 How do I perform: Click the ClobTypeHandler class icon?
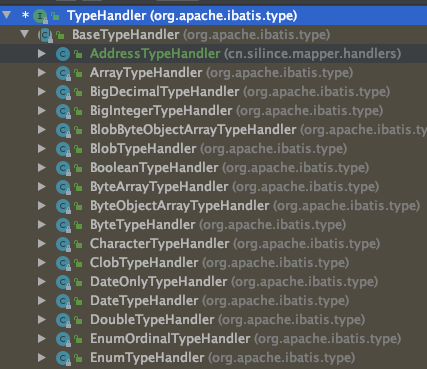pos(63,263)
